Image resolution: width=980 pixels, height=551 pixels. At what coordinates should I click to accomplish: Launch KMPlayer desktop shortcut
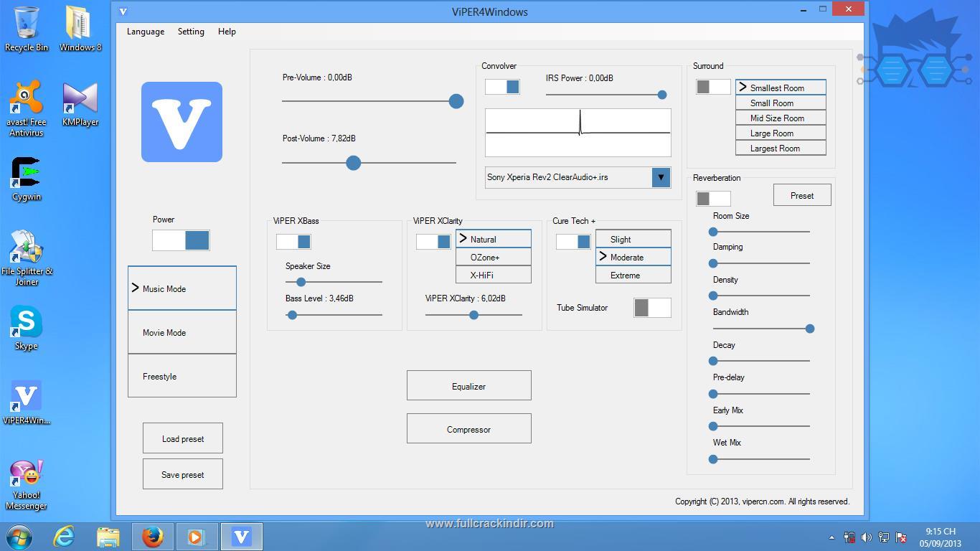pos(80,104)
